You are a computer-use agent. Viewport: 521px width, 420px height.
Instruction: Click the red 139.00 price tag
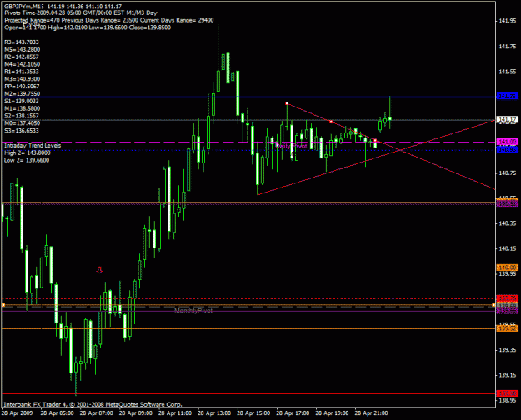click(x=508, y=393)
